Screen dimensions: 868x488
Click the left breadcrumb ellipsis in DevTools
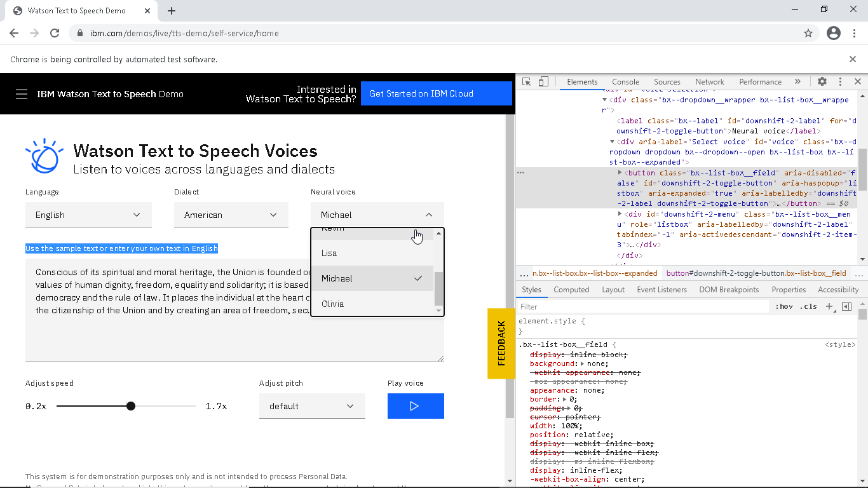click(524, 273)
